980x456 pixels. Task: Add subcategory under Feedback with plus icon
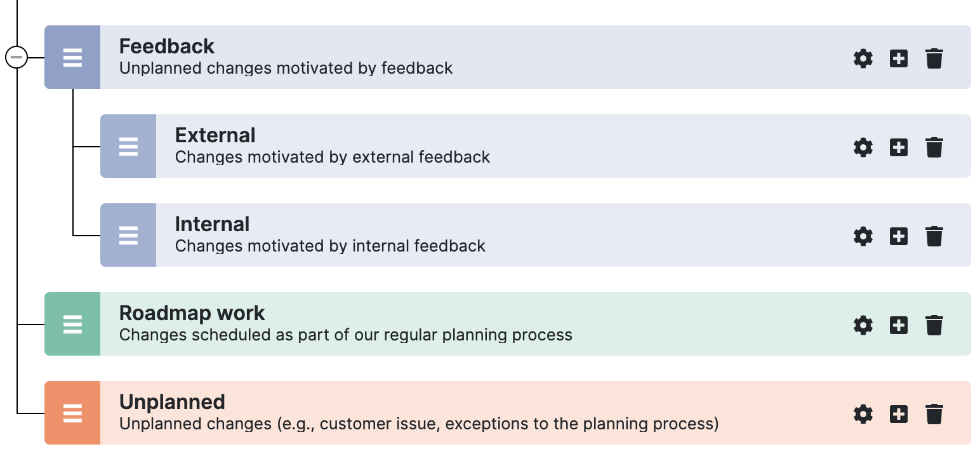tap(898, 58)
